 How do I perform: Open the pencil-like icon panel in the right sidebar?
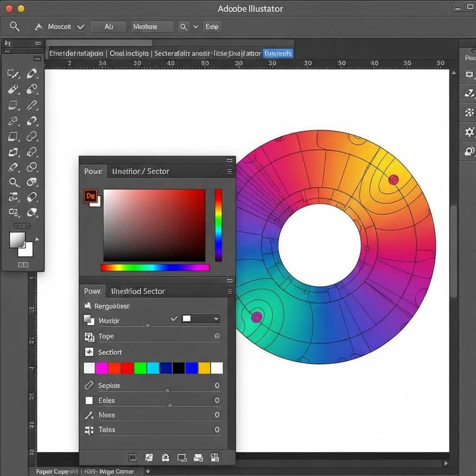point(469,93)
